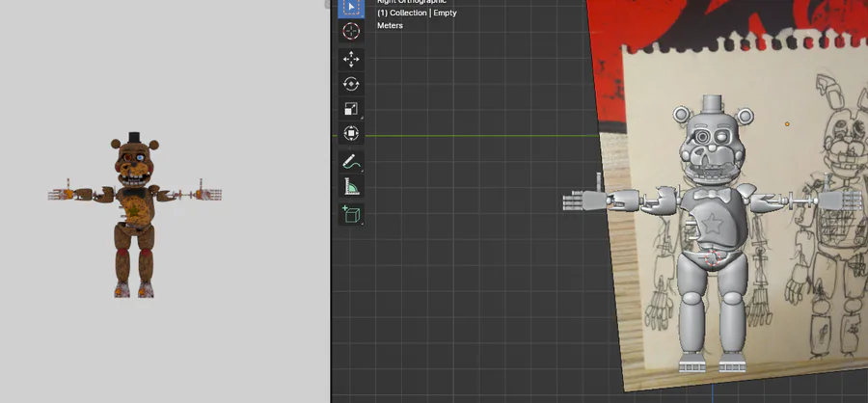Click the "(1) Collection | Empty" viewport text
The width and height of the screenshot is (868, 403).
(417, 13)
